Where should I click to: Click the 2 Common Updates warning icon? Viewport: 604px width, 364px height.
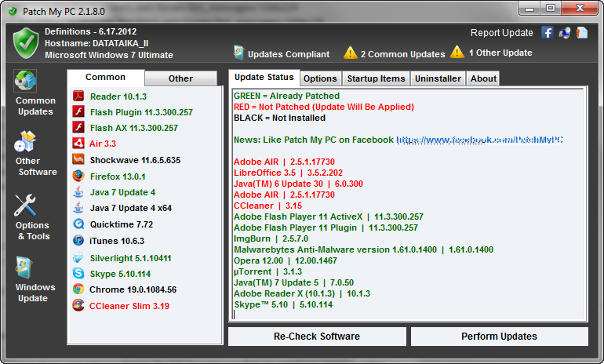[x=351, y=53]
